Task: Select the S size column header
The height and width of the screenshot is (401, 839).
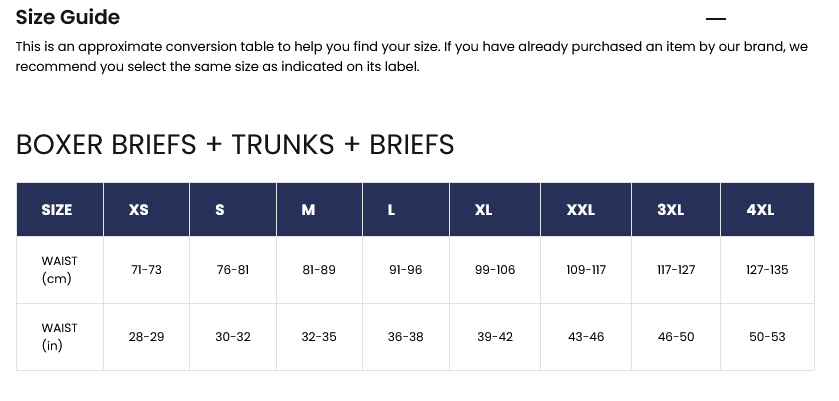Action: coord(220,210)
